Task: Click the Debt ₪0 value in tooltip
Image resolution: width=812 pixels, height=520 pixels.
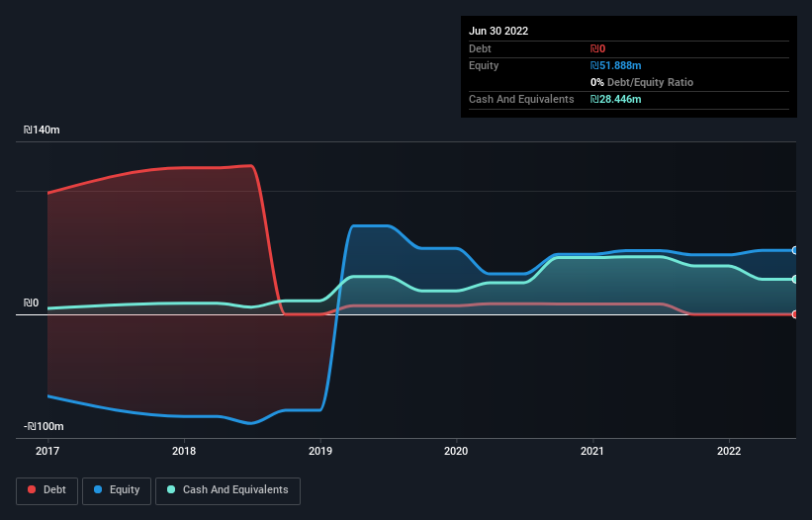Action: 597,48
